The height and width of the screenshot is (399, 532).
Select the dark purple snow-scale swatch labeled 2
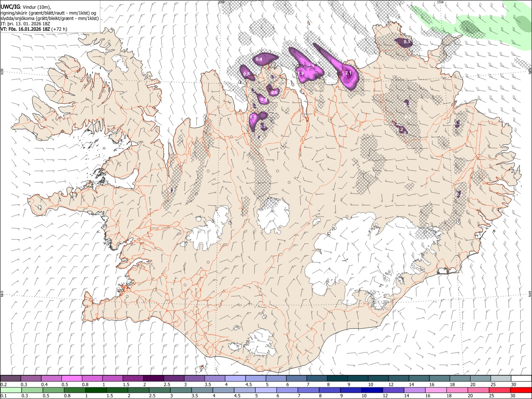click(x=153, y=379)
